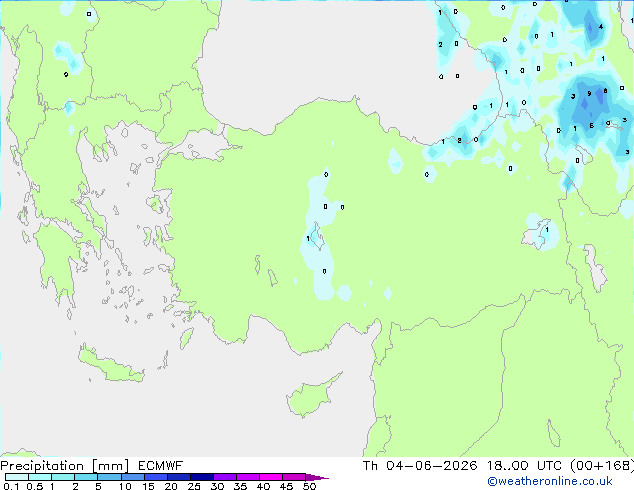Click the '10' legend scale label
This screenshot has width=634, height=490.
pyautogui.click(x=125, y=486)
